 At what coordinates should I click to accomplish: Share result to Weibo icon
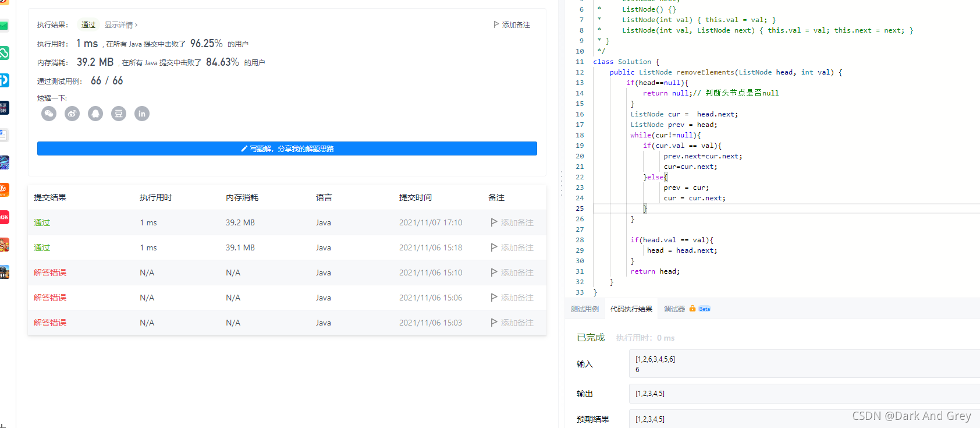72,114
